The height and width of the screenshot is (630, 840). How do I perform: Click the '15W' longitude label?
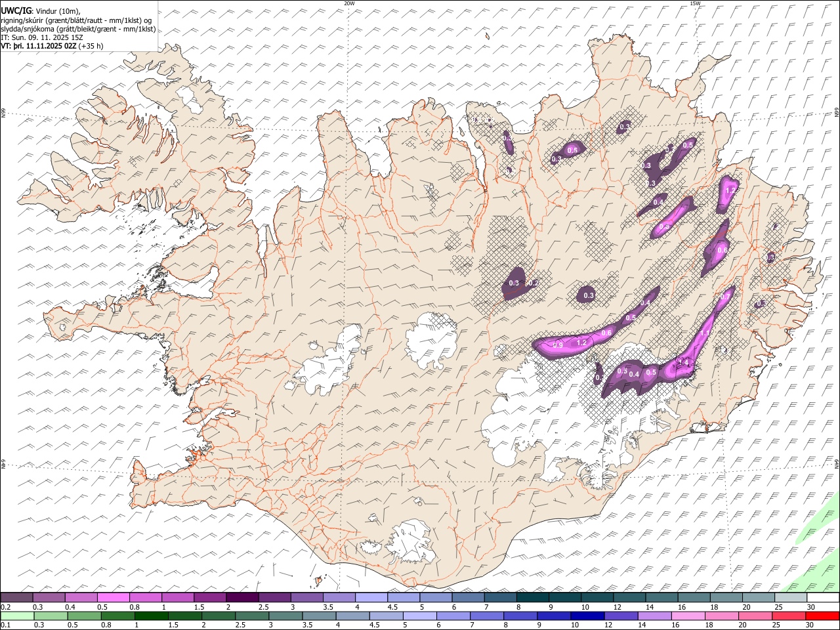click(695, 3)
